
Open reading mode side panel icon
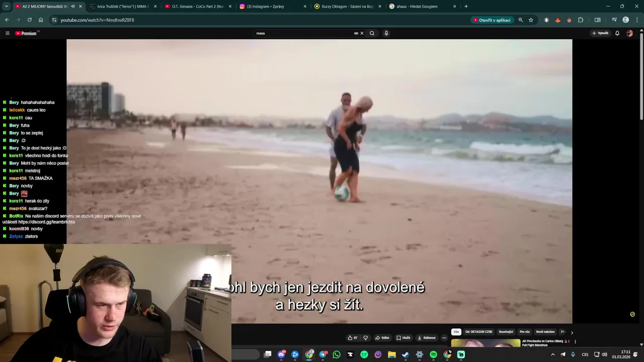pos(598,20)
